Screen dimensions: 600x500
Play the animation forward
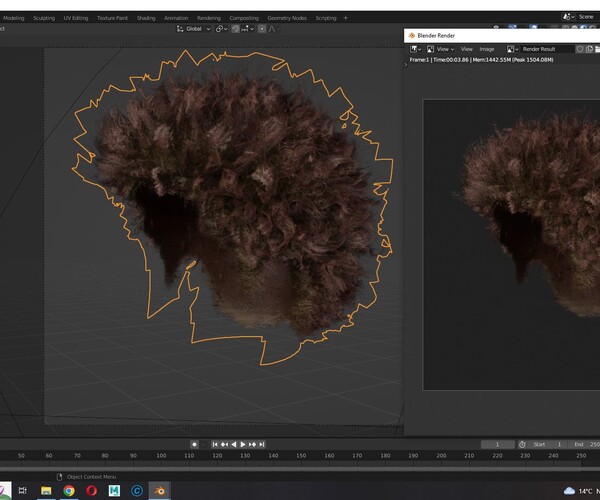243,444
